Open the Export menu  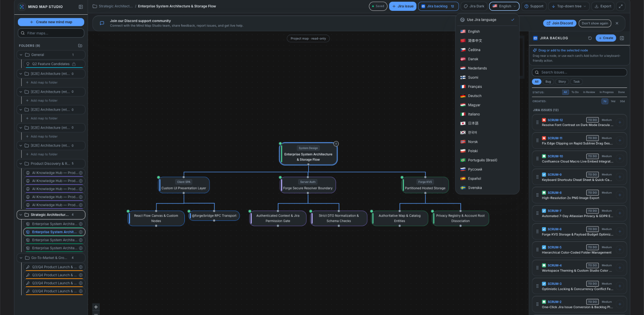click(x=603, y=6)
